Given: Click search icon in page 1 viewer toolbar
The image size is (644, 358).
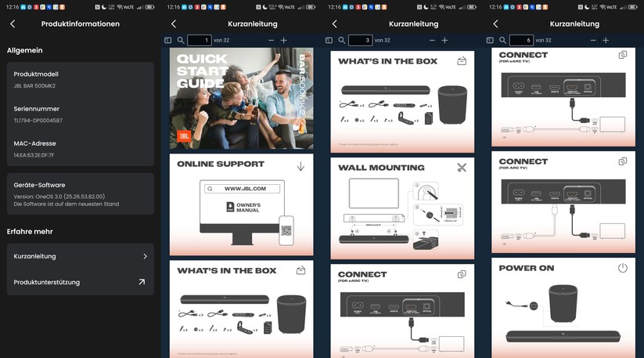Looking at the screenshot, I should (x=181, y=40).
